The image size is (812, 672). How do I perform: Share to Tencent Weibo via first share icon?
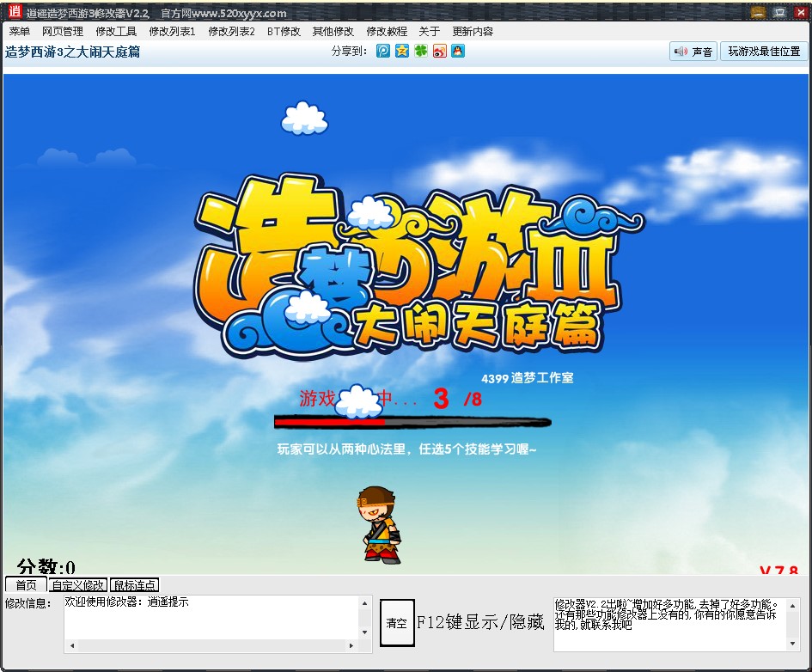(383, 52)
